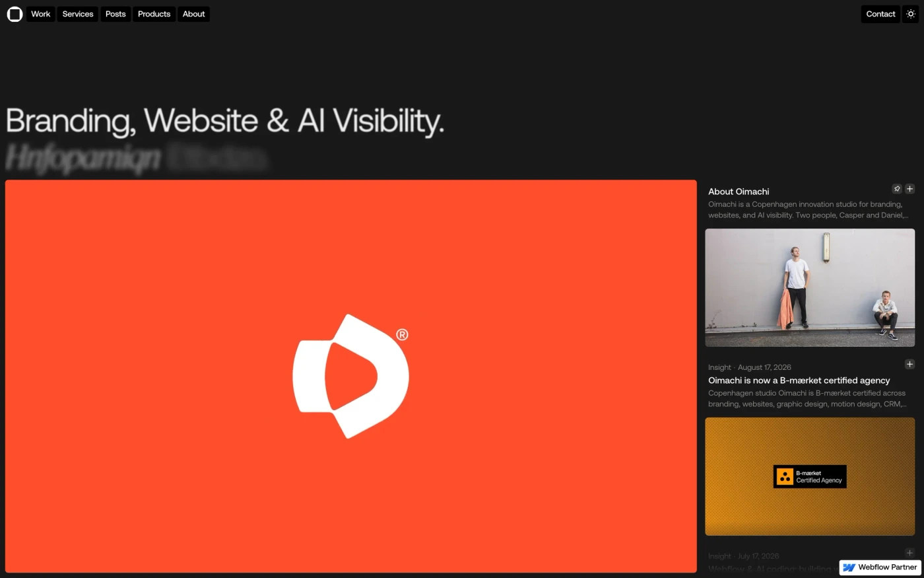Open the Services menu item
This screenshot has width=924, height=578.
[78, 14]
